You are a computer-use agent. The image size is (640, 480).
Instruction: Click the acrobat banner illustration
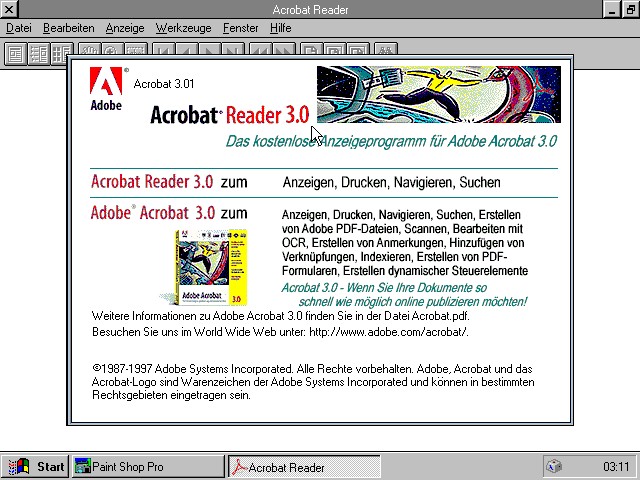(439, 94)
